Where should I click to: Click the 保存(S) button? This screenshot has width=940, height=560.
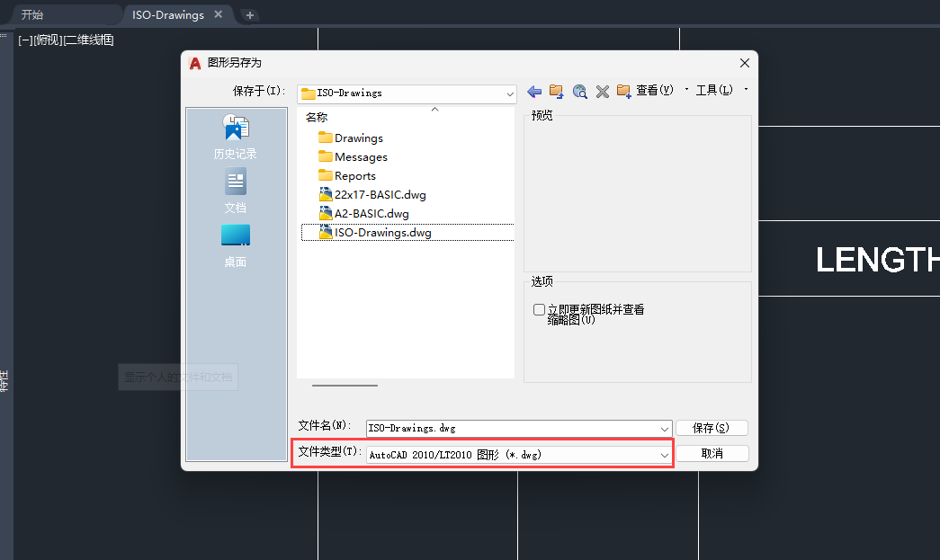[712, 429]
